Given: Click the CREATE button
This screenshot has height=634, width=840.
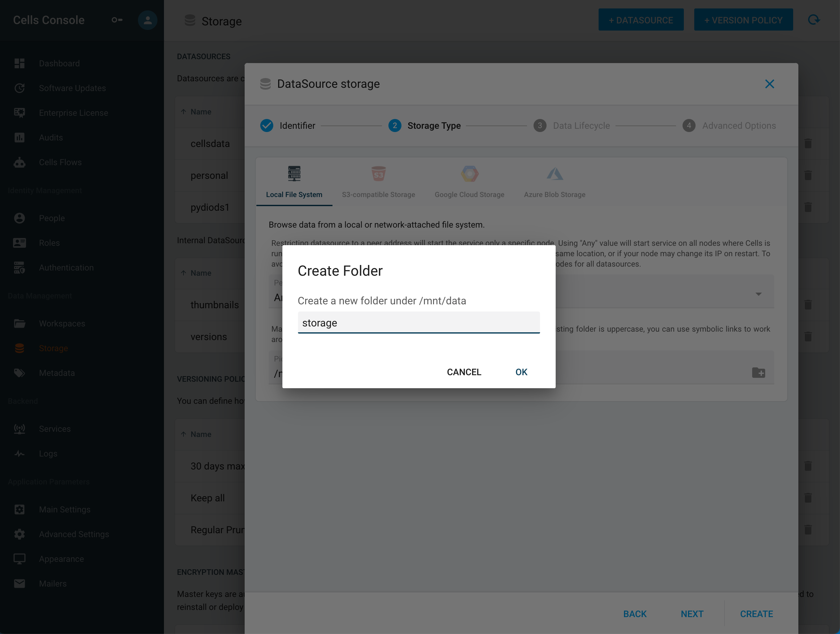Looking at the screenshot, I should click(x=756, y=614).
